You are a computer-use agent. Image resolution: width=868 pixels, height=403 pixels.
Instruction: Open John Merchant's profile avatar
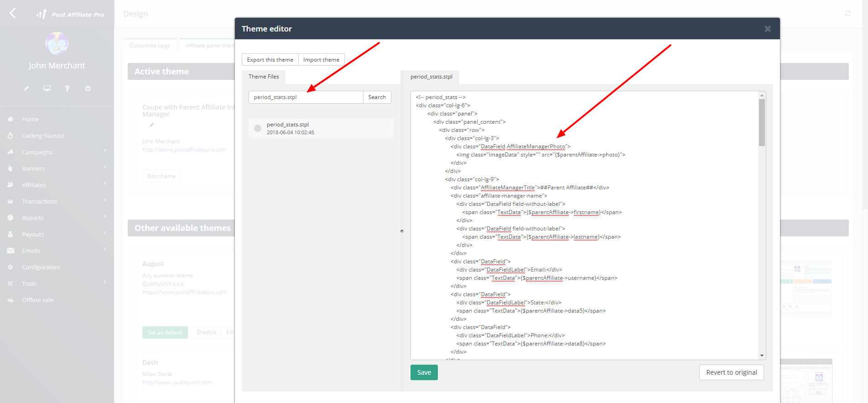pyautogui.click(x=57, y=43)
